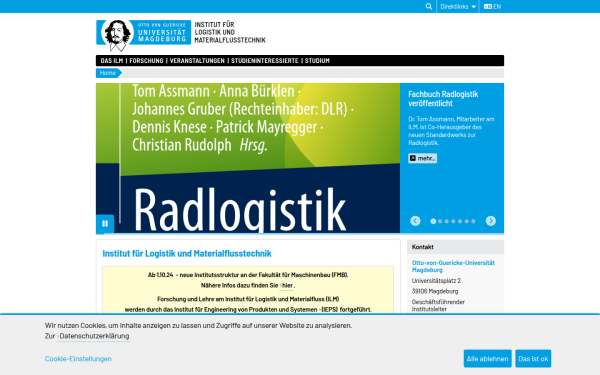Click the Radlogistik book cover image
This screenshot has width=600, height=375.
tap(248, 158)
